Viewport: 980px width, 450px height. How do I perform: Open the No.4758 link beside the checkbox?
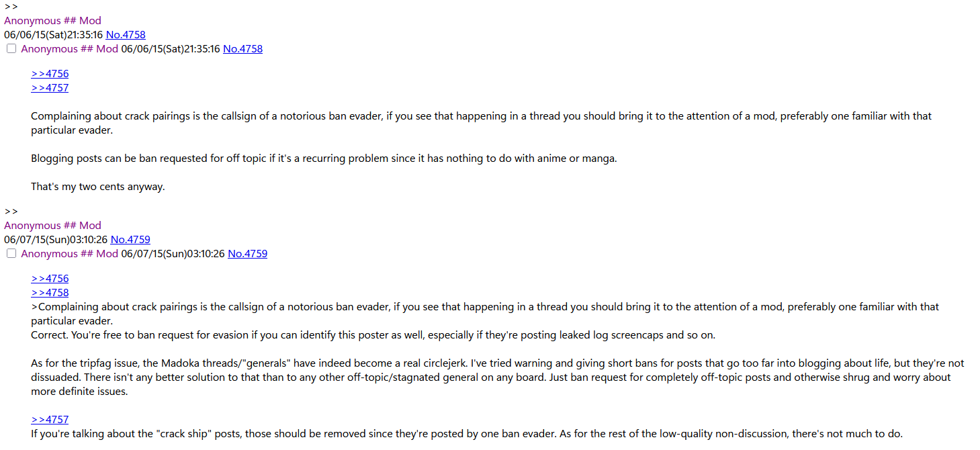click(x=242, y=49)
